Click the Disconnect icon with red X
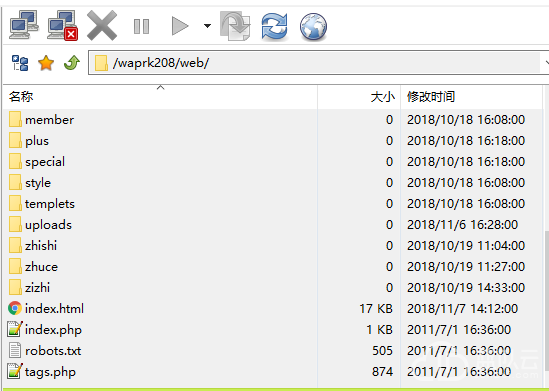This screenshot has width=549, height=391. (x=63, y=25)
